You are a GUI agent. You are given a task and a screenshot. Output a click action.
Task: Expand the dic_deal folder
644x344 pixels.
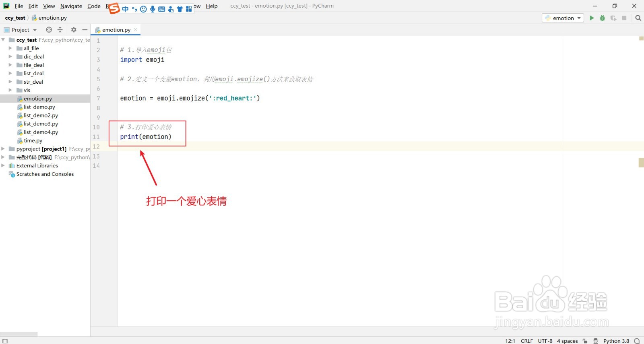10,57
